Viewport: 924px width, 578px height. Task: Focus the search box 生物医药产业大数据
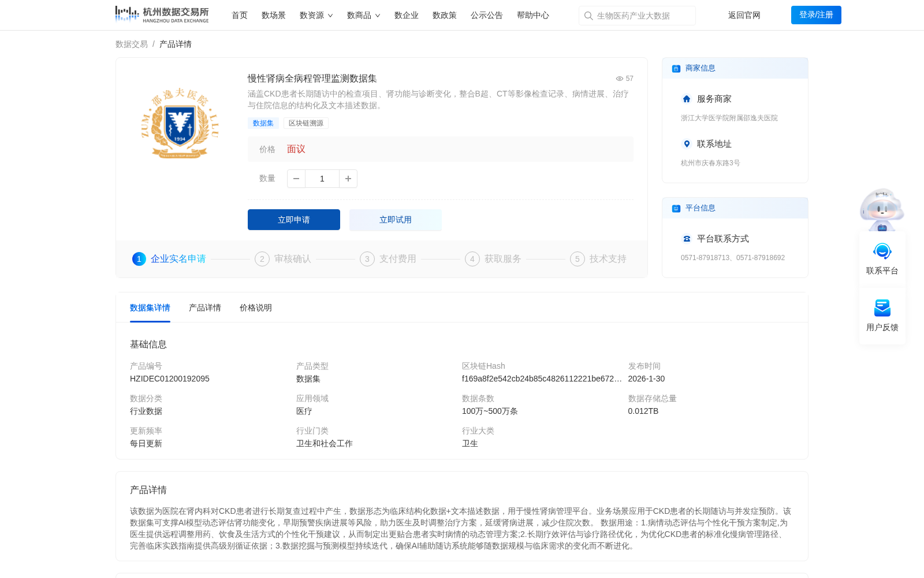coord(638,16)
